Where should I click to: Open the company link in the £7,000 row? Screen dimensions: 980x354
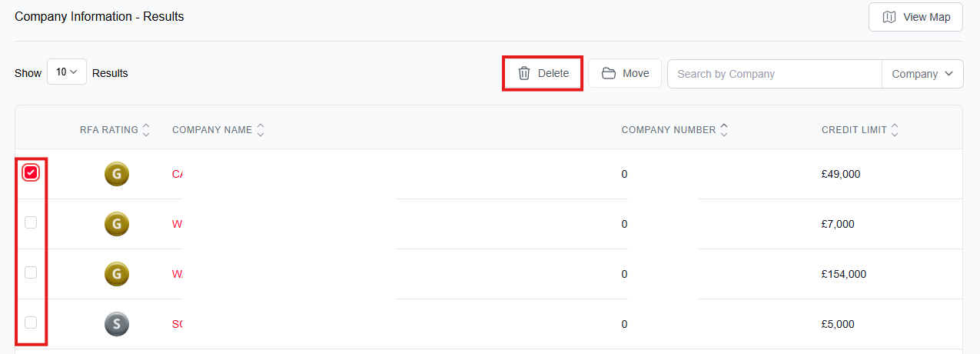[x=178, y=224]
